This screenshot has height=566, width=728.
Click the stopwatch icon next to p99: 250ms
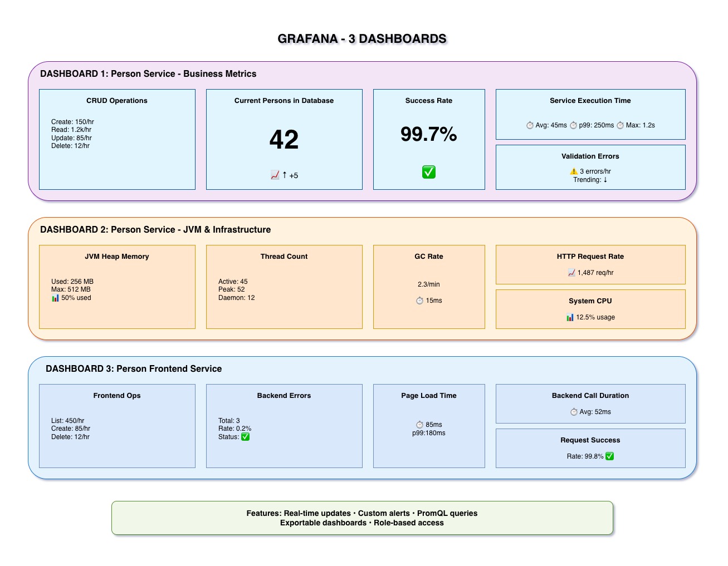point(573,125)
